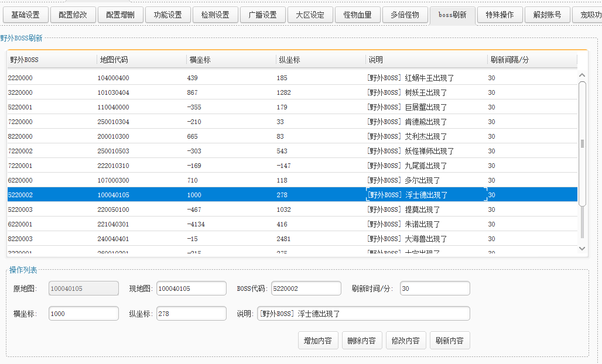
Task: Select row 6220000 多尔
Action: [x=292, y=180]
